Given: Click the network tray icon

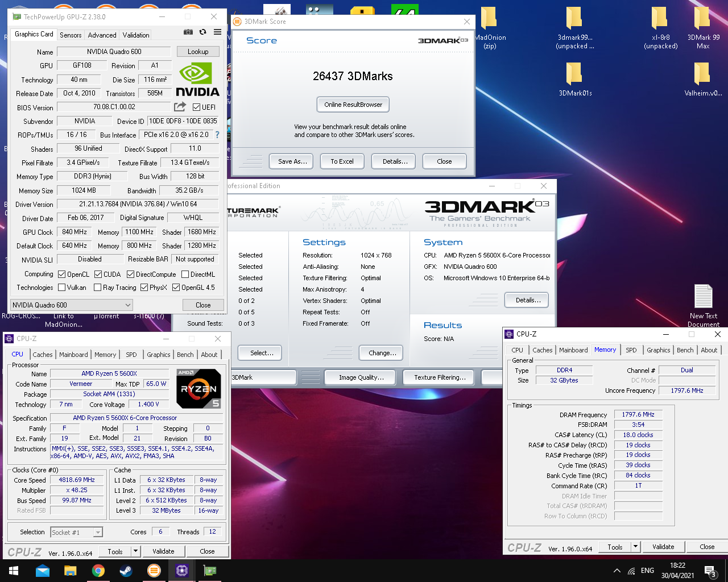Looking at the screenshot, I should point(631,571).
